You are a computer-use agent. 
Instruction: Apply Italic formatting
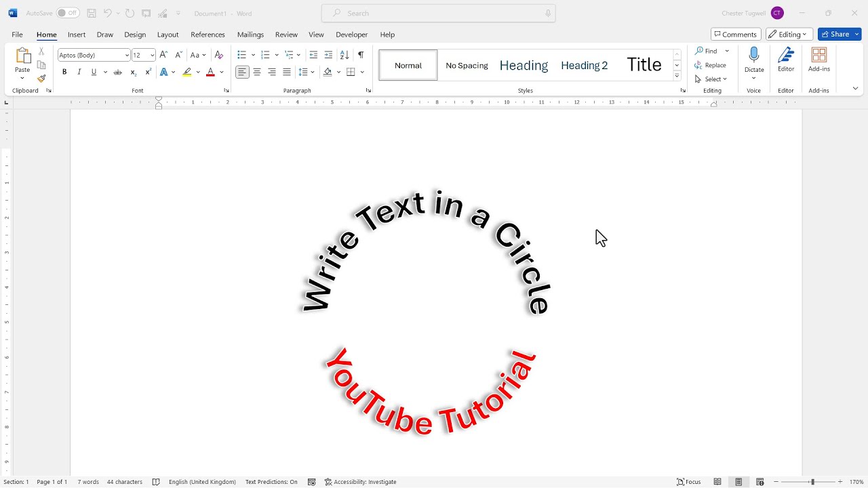tap(79, 72)
